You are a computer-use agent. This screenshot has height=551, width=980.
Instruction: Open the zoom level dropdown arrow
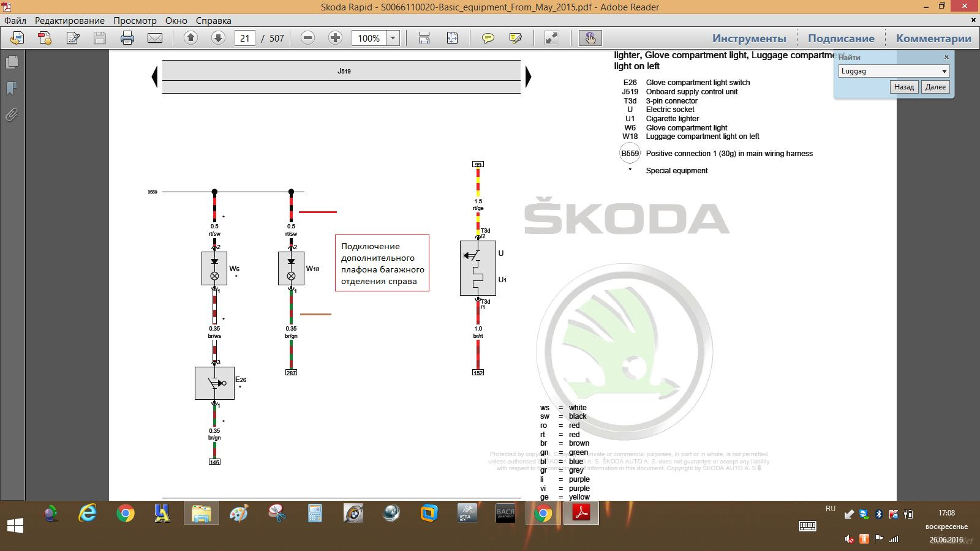click(x=393, y=38)
